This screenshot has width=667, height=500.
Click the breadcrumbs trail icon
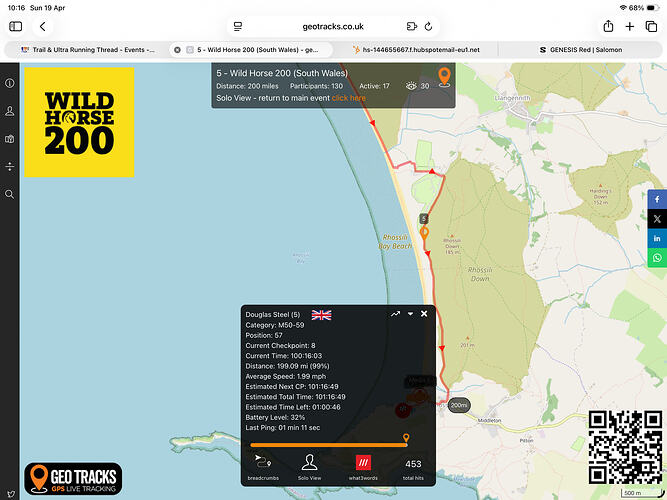[x=264, y=462]
